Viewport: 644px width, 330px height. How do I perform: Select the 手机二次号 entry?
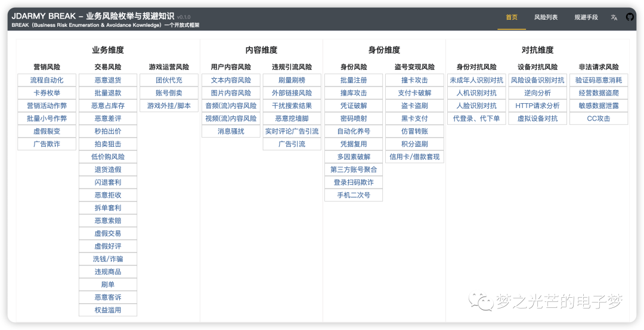[354, 195]
